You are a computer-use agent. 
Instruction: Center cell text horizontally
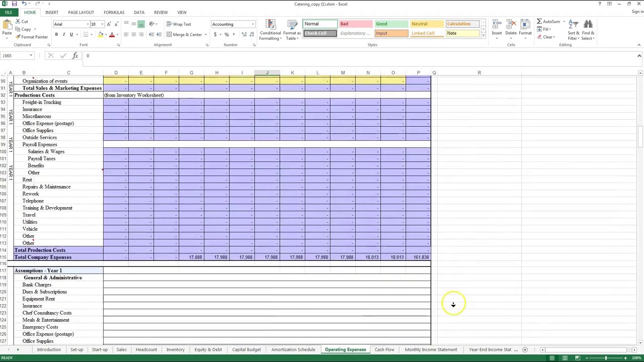coord(134,35)
